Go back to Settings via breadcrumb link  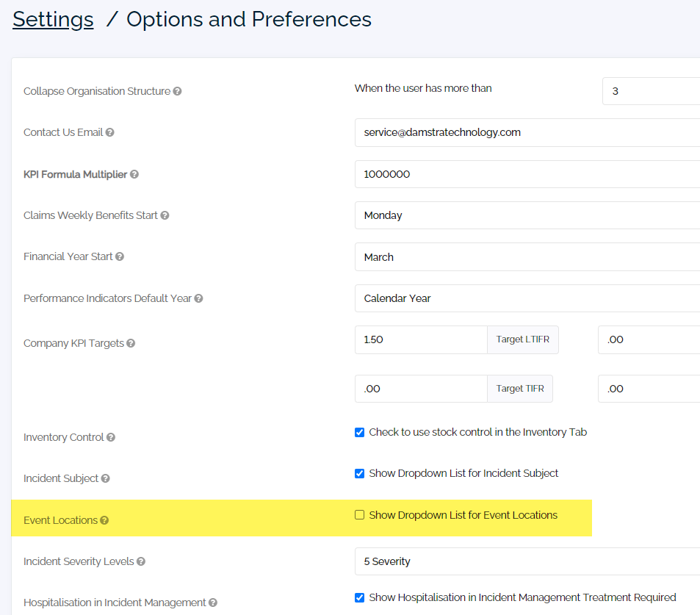pos(53,20)
